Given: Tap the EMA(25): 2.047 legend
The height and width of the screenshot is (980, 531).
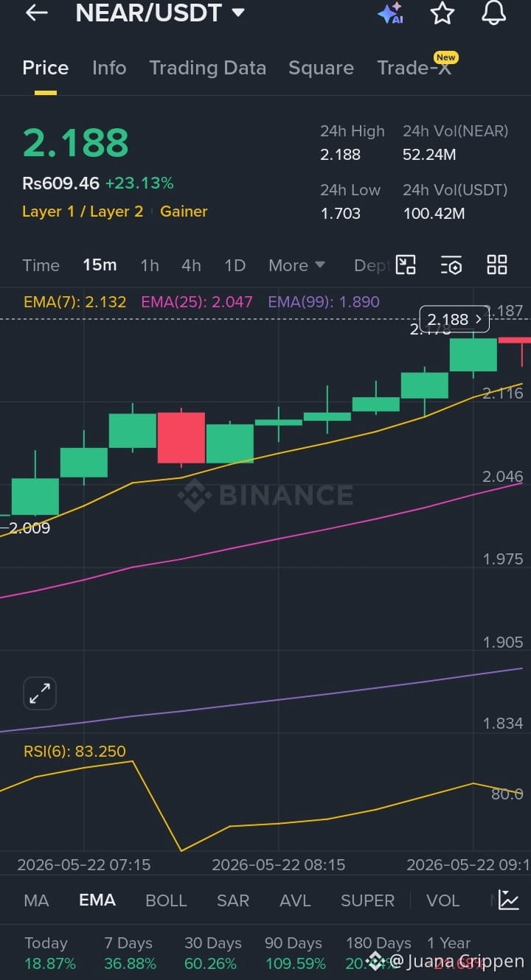Looking at the screenshot, I should [197, 302].
